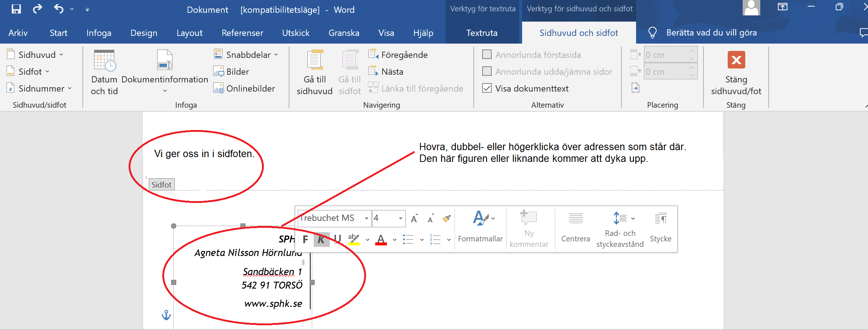Toggle Annorlunda udda/jämna sidor checkbox

487,71
